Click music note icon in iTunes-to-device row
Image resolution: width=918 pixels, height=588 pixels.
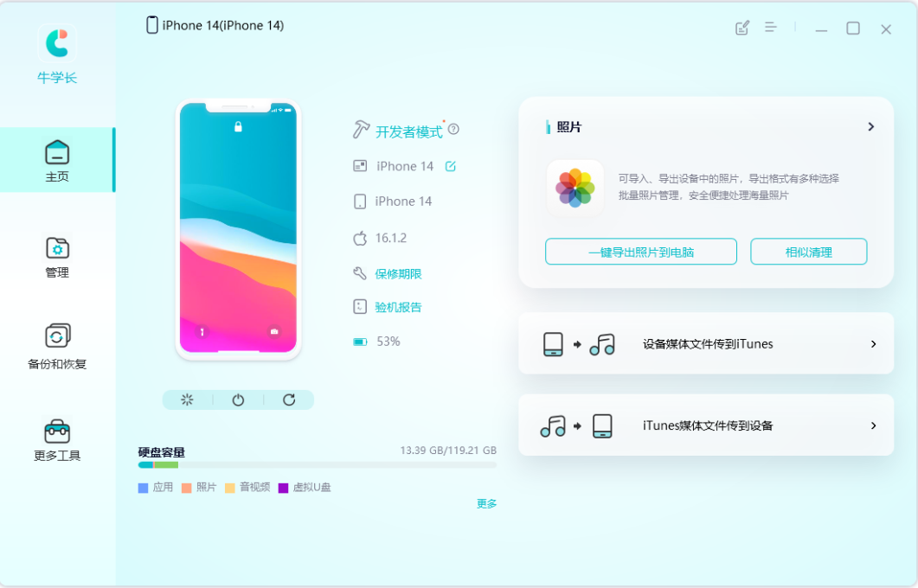point(553,426)
